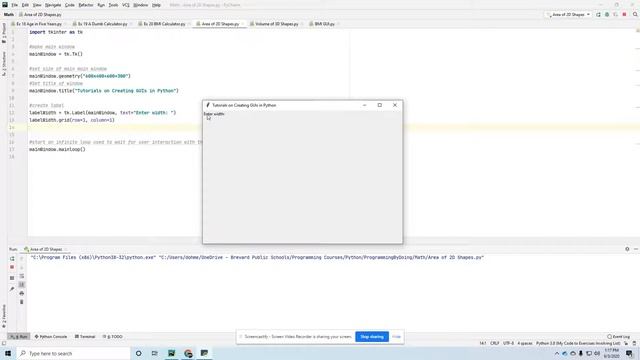
Task: Click the red stop icon in top toolbar
Action: point(624,15)
